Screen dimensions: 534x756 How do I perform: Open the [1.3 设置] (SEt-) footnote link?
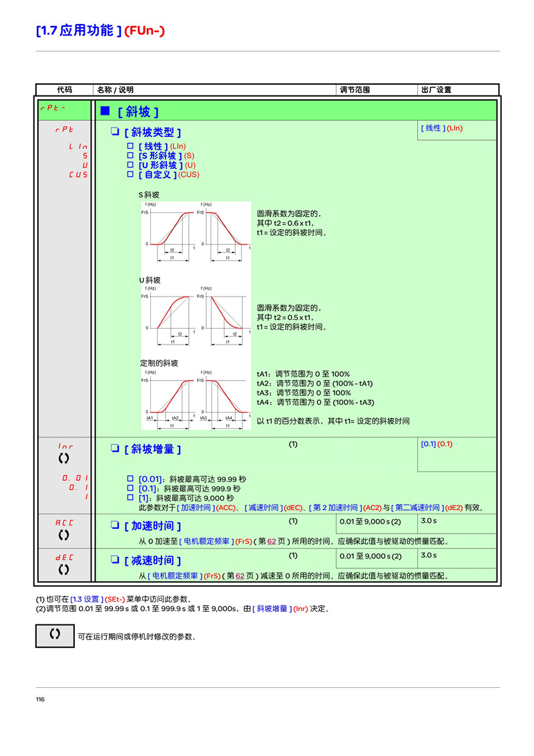(98, 599)
